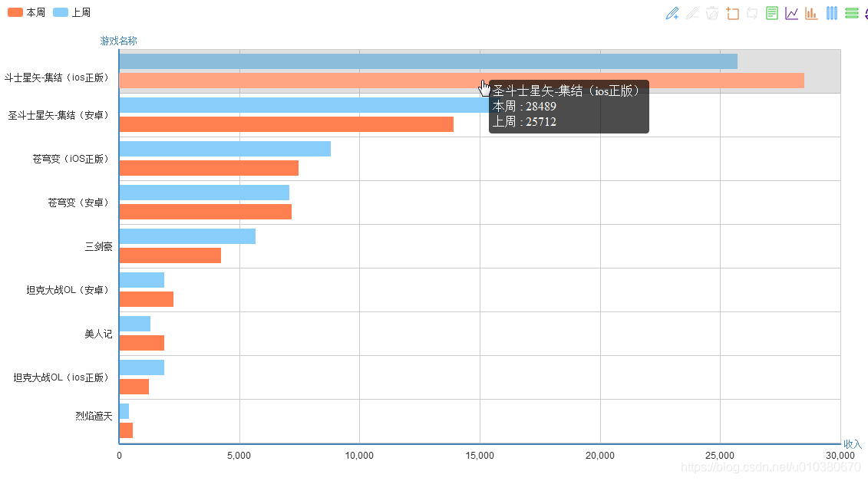The image size is (868, 481).
Task: Click the 5,000 tick label
Action: pos(239,456)
